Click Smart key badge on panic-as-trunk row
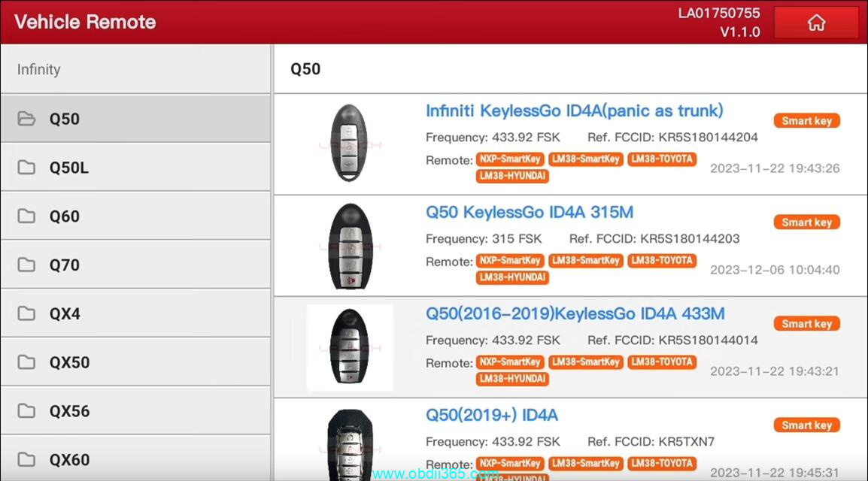 click(806, 120)
